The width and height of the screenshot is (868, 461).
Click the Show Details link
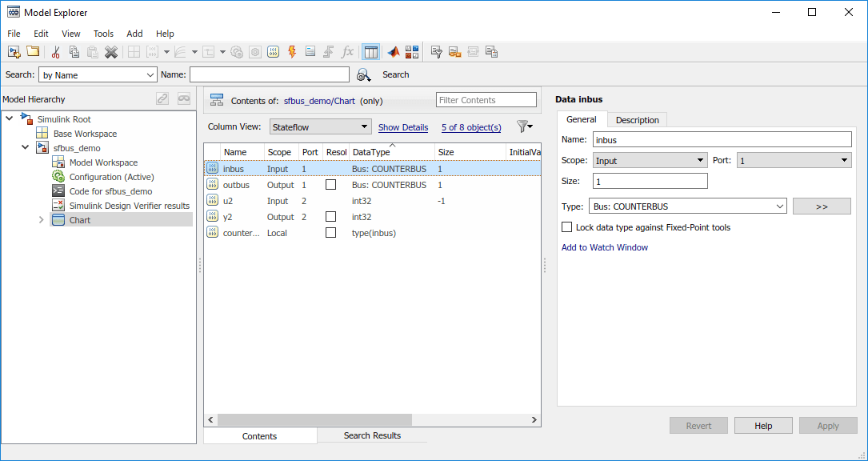coord(403,127)
